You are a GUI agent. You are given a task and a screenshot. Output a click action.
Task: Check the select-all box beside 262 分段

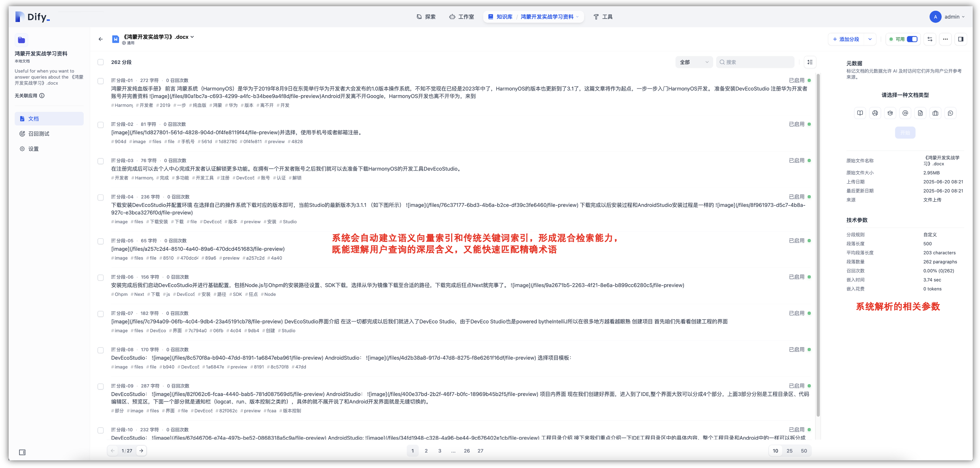click(100, 62)
